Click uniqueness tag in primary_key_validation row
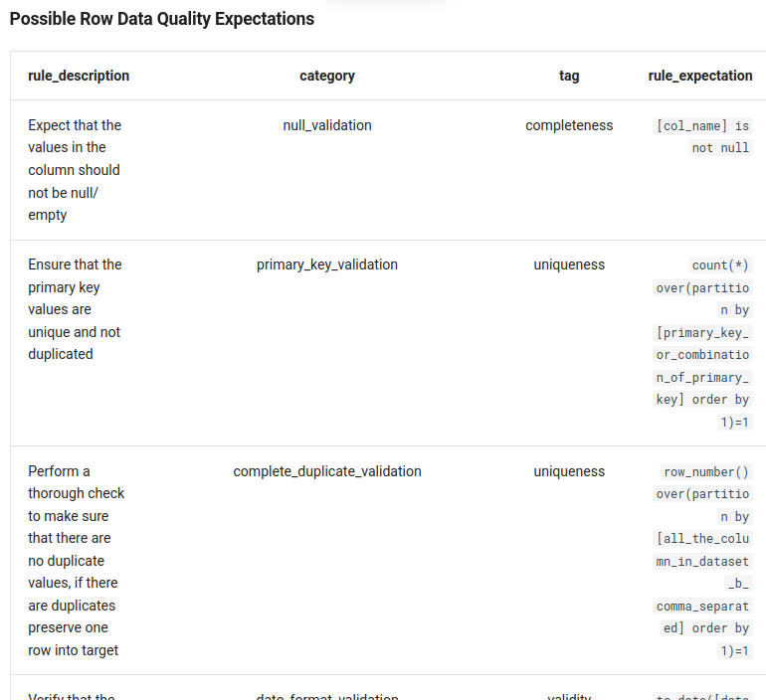 pyautogui.click(x=569, y=264)
